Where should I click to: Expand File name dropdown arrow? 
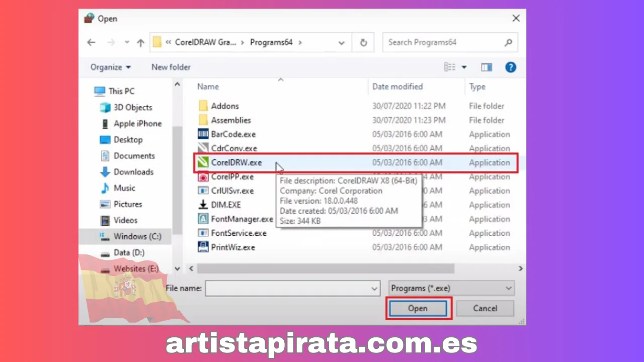coord(374,288)
